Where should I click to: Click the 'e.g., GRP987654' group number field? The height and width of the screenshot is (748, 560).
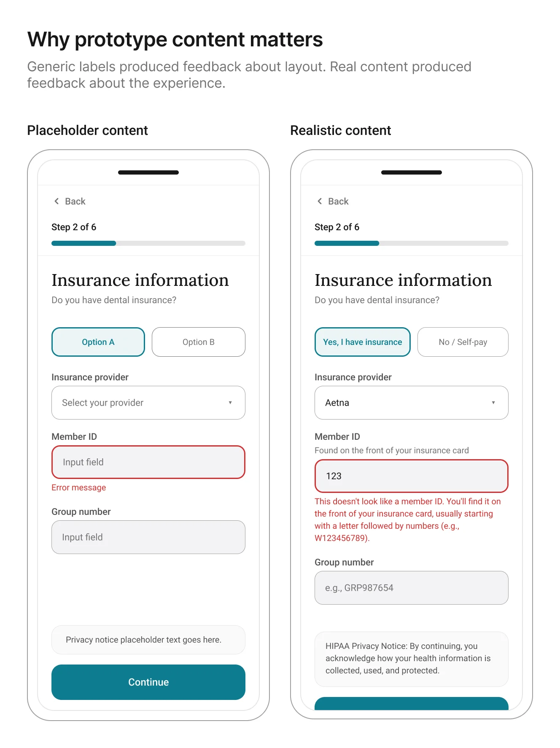(412, 588)
